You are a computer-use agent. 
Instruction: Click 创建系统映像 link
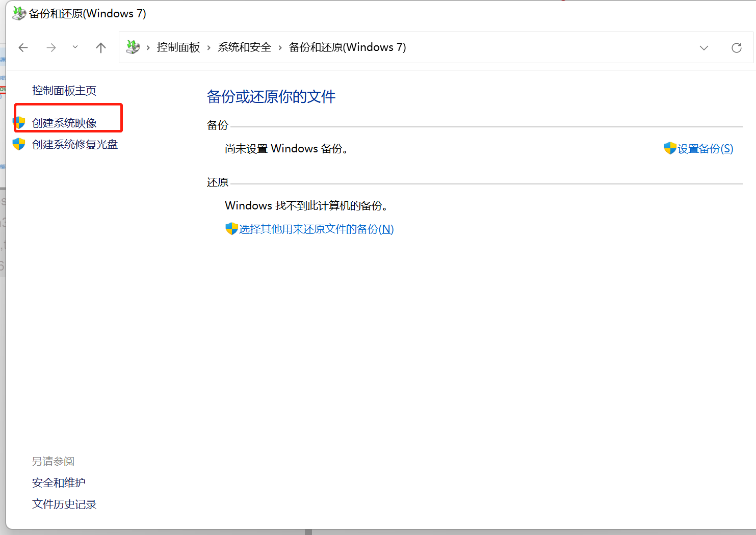click(64, 123)
